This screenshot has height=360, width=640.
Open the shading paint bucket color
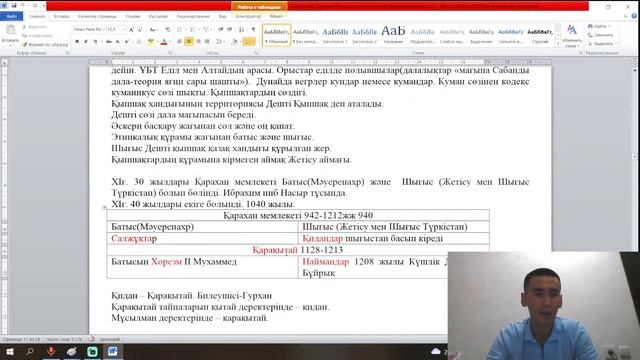point(235,42)
